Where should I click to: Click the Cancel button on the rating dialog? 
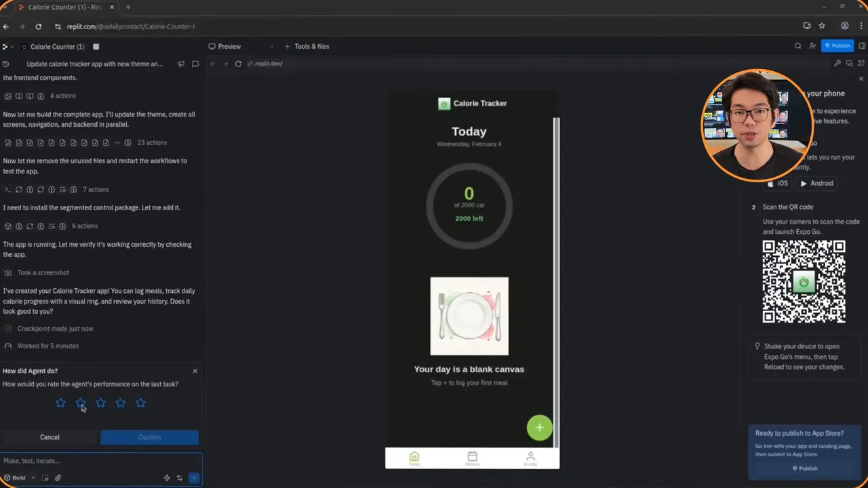point(50,436)
